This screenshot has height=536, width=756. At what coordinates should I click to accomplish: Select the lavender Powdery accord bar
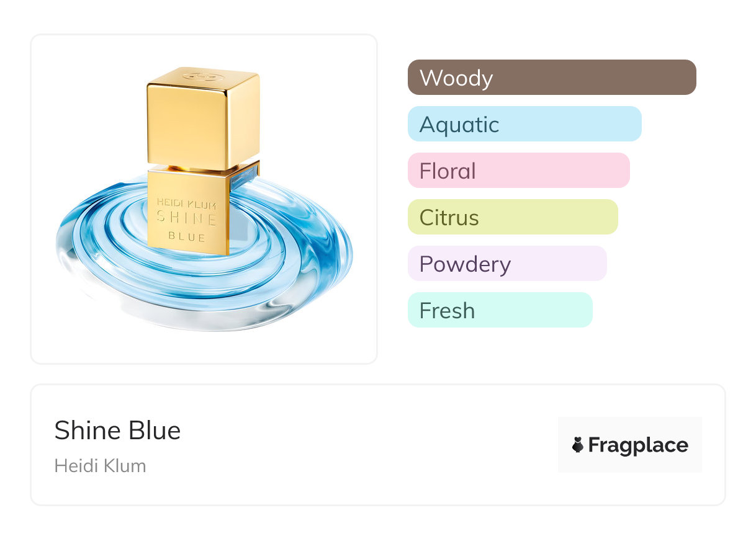(506, 264)
